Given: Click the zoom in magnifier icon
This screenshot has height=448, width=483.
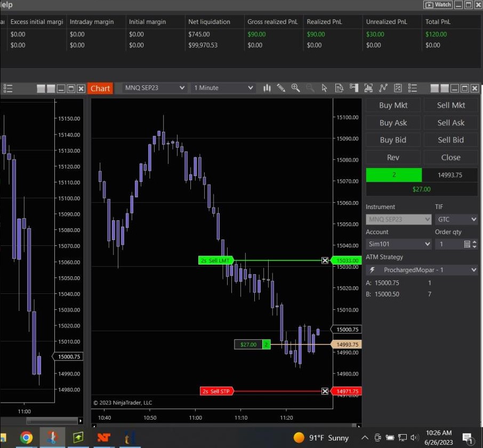Looking at the screenshot, I should [295, 88].
